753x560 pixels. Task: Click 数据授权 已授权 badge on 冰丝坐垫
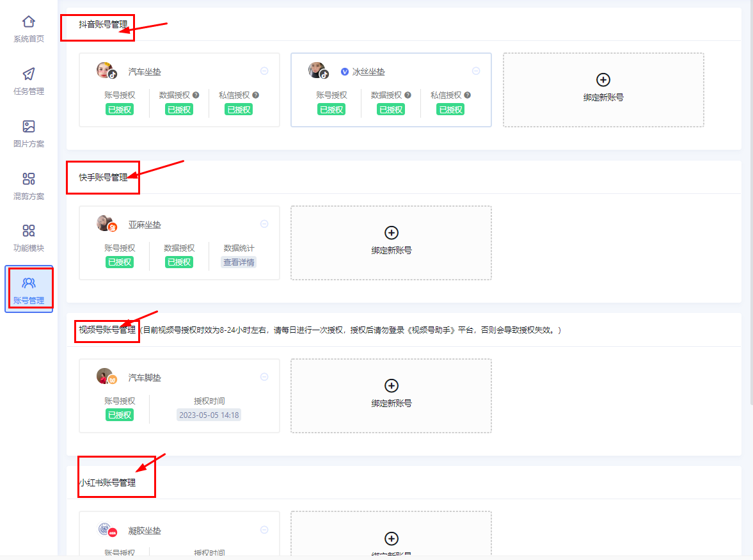391,109
